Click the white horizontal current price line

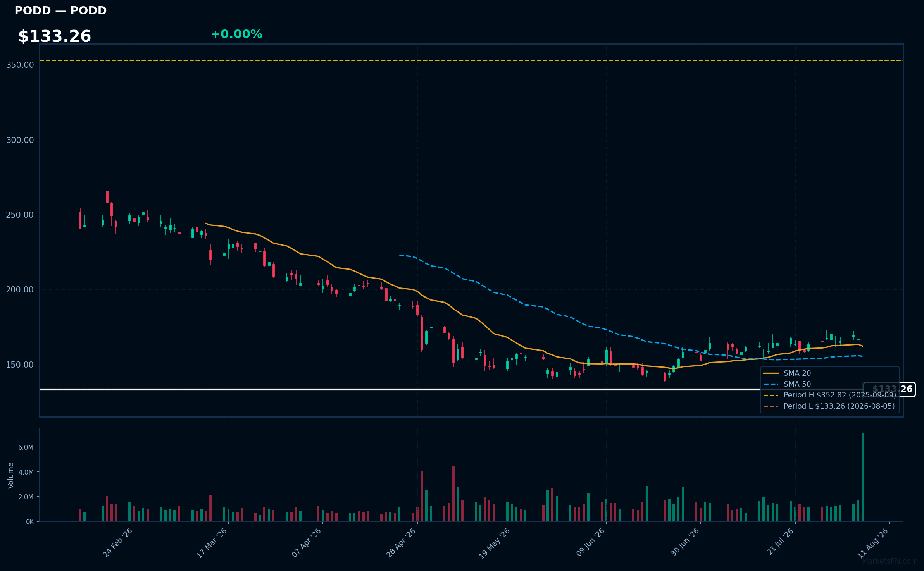pyautogui.click(x=452, y=389)
